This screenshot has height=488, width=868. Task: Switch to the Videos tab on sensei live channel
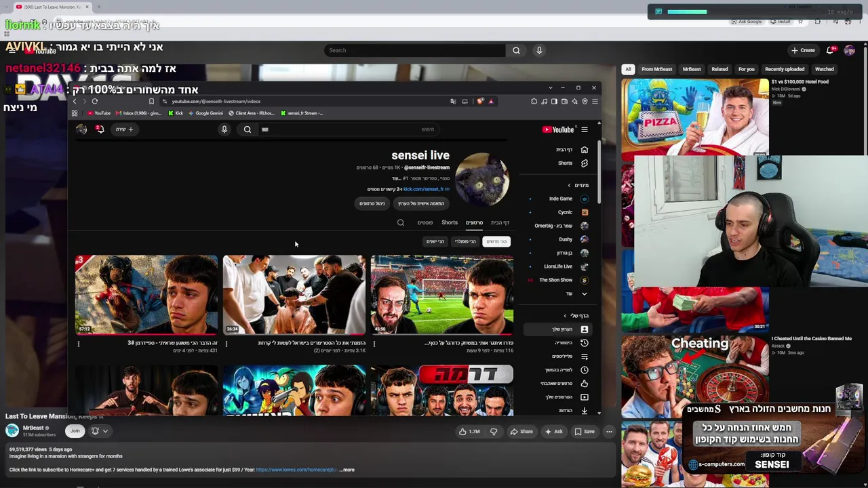[474, 222]
